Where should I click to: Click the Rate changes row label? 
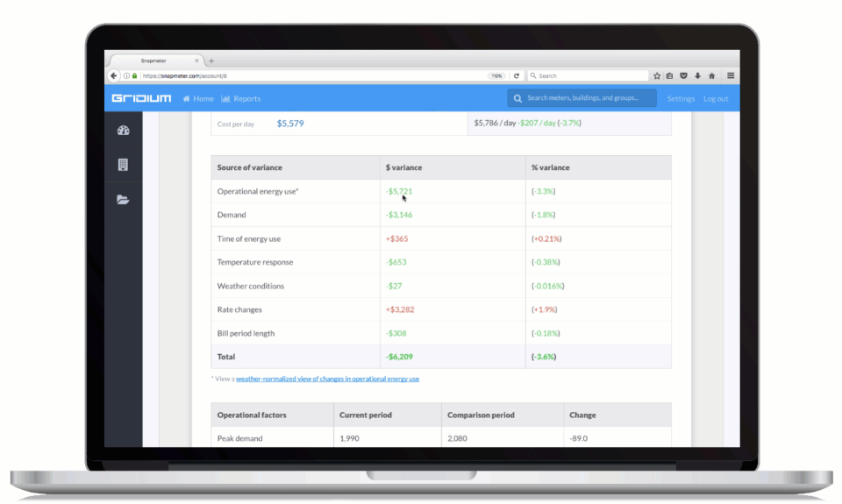coord(239,309)
